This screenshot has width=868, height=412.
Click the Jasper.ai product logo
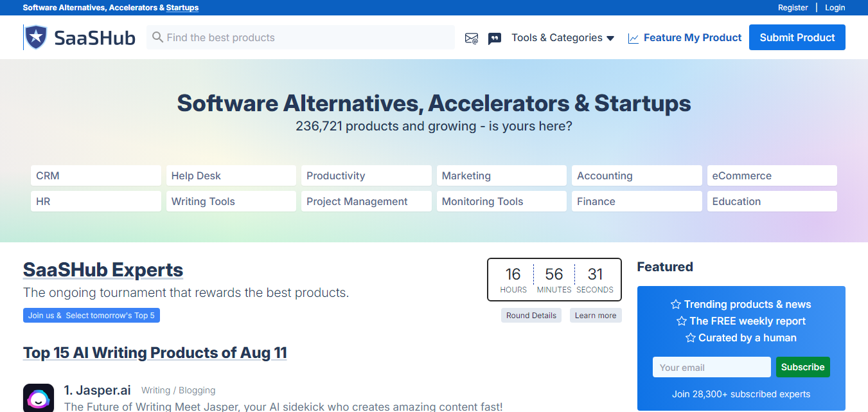tap(39, 398)
